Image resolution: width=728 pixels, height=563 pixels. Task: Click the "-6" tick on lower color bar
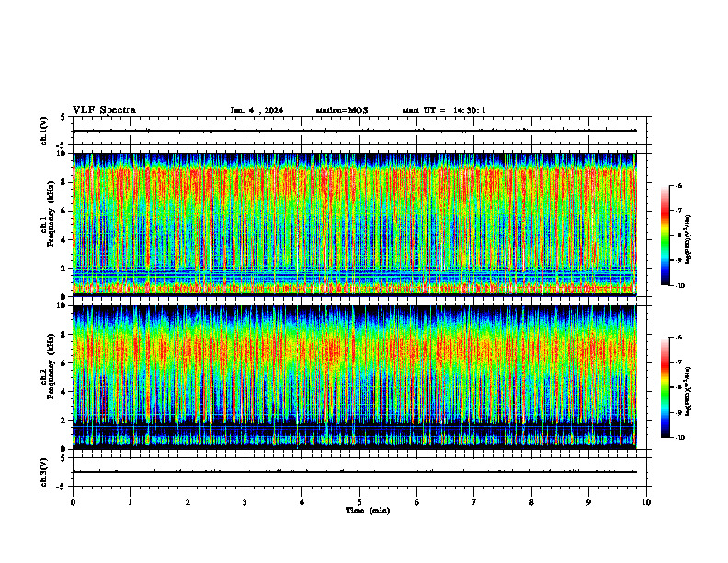coord(678,338)
